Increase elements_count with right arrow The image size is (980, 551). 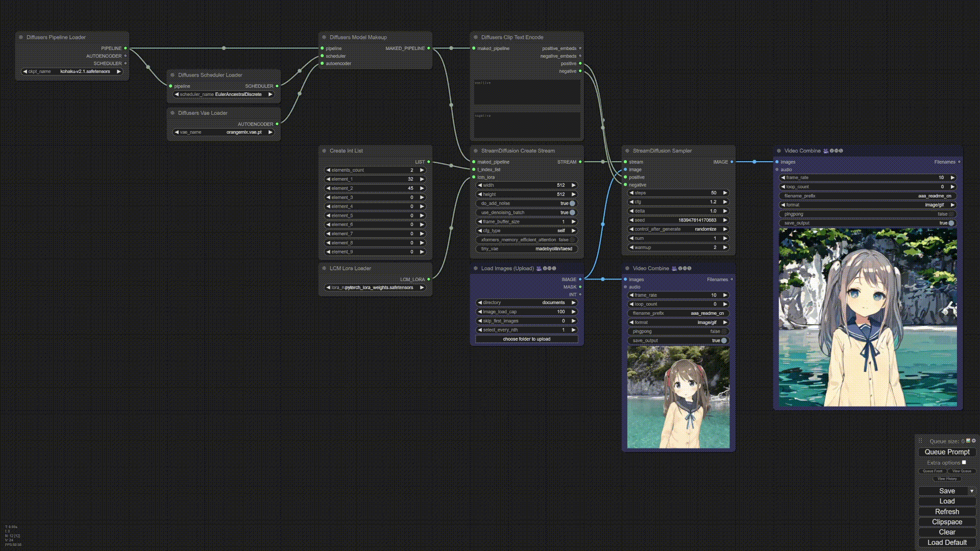[x=422, y=170]
